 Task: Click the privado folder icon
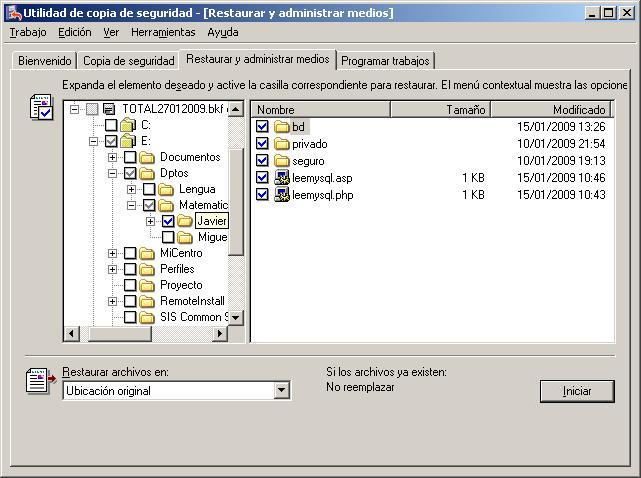(281, 144)
